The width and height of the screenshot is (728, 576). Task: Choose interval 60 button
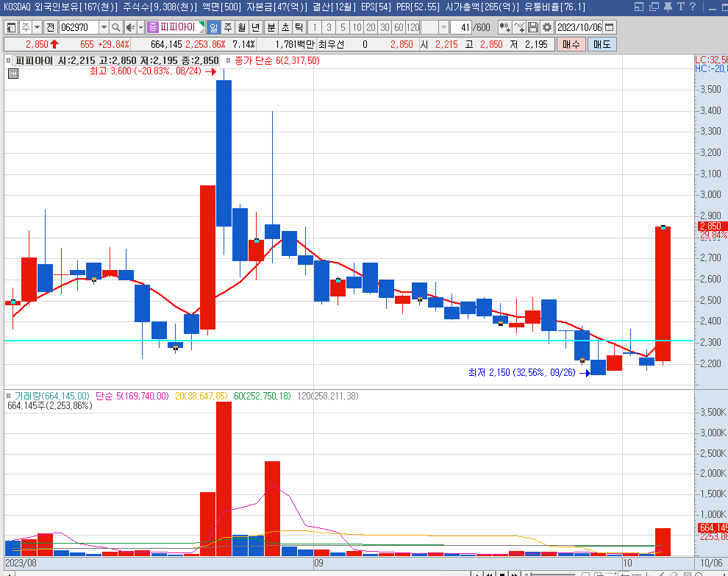pyautogui.click(x=399, y=27)
